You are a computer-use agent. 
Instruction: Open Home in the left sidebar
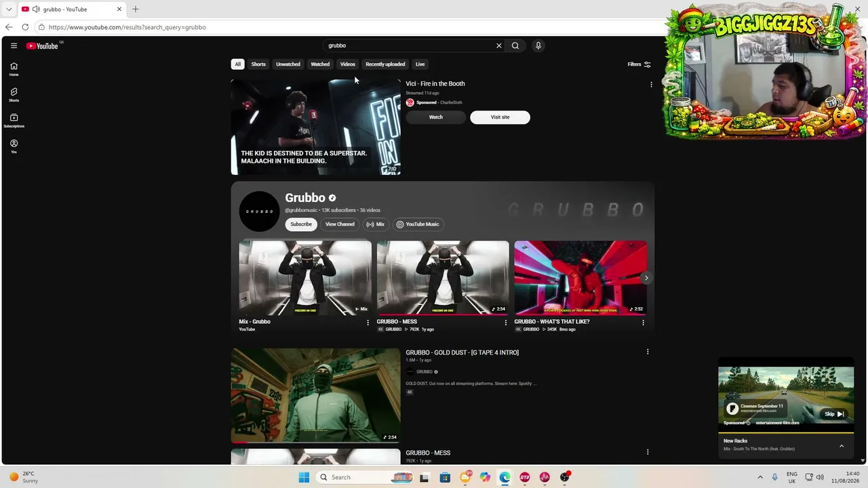pos(14,69)
